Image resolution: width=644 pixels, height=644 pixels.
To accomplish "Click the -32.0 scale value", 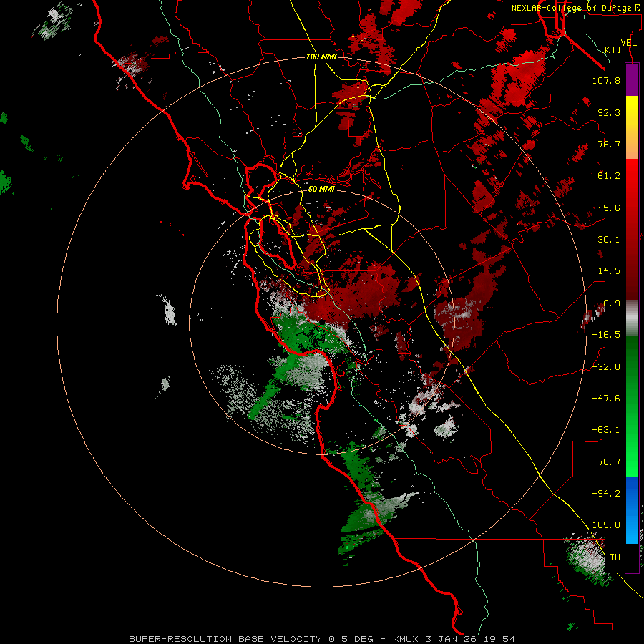I will (x=606, y=367).
